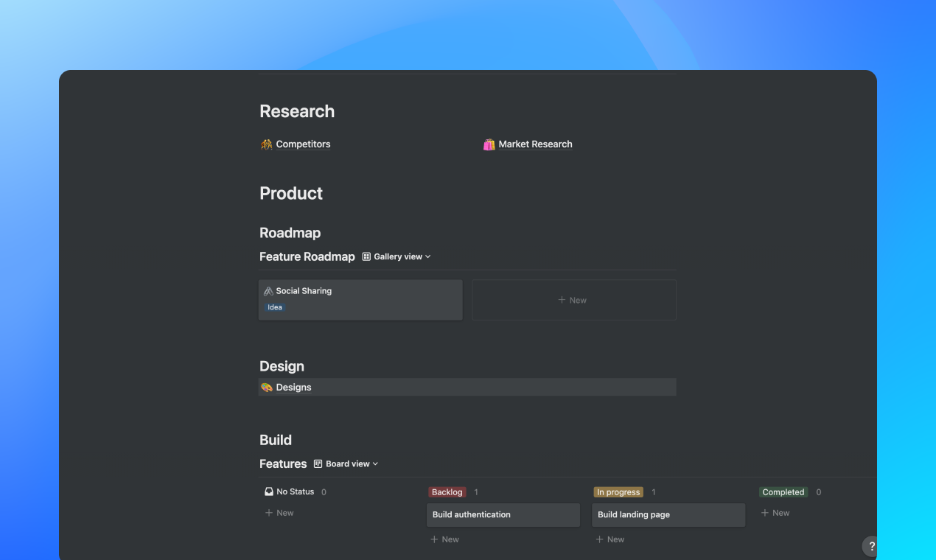The image size is (936, 560).
Task: Open the help question mark icon
Action: (870, 546)
